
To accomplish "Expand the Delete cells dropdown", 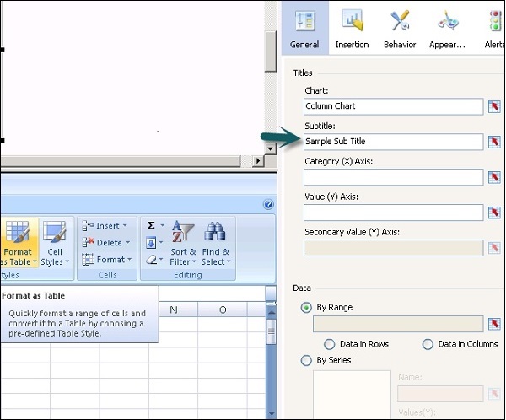I will click(x=105, y=242).
